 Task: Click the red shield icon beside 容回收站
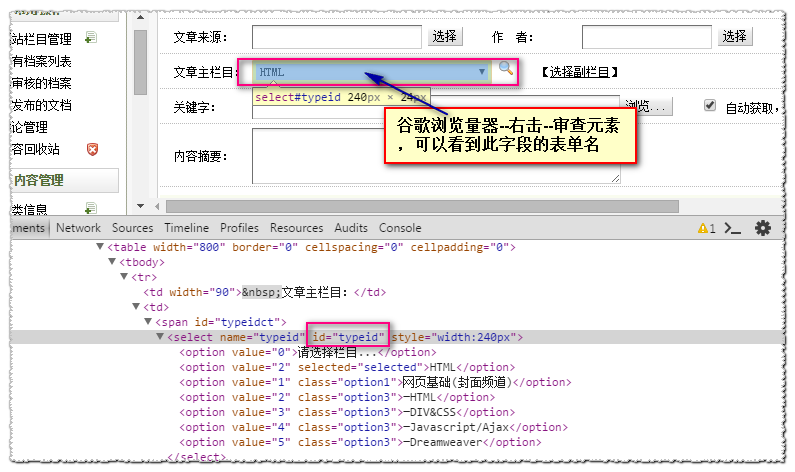tap(92, 149)
